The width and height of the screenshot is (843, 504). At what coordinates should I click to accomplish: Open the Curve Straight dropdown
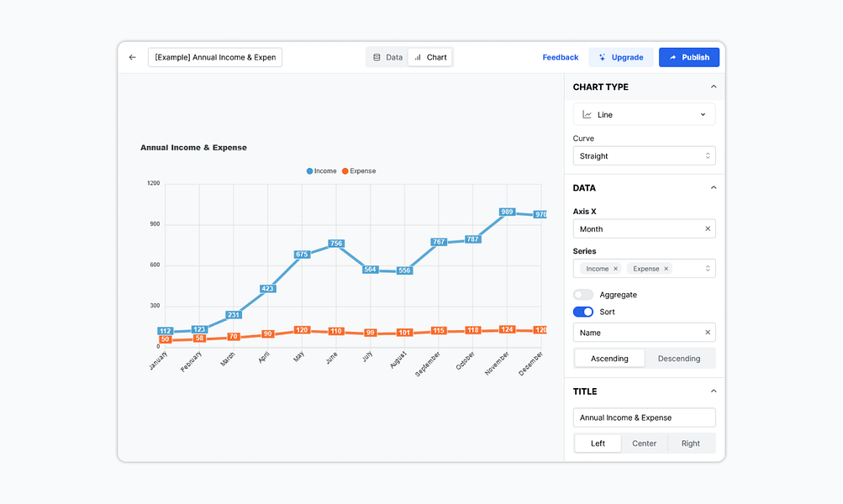pos(644,156)
